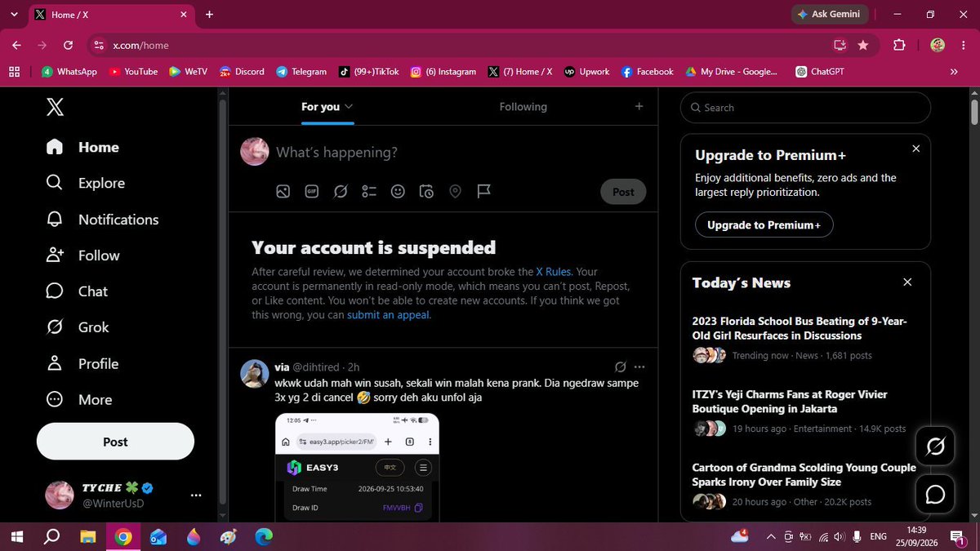Open Home in the X sidebar
The image size is (980, 551).
point(83,147)
